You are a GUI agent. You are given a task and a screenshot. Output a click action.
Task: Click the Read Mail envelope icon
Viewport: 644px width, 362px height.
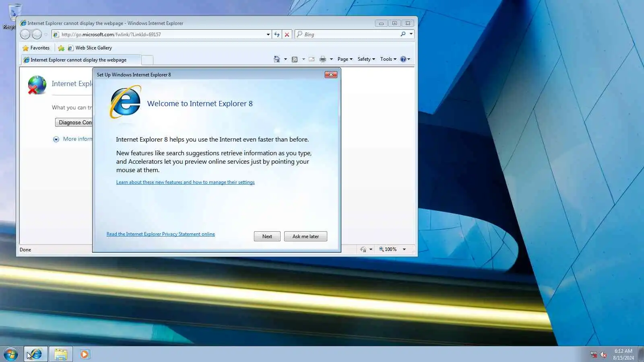(x=312, y=59)
